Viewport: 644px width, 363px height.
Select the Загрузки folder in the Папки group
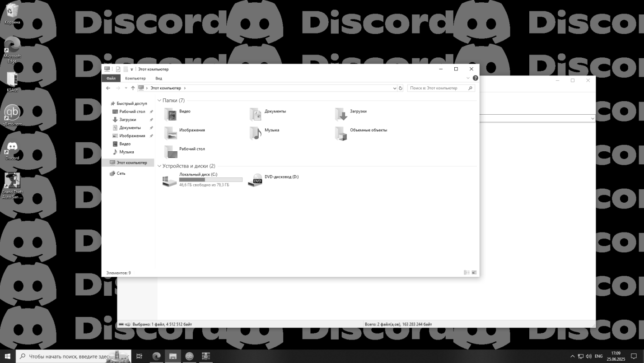[351, 114]
